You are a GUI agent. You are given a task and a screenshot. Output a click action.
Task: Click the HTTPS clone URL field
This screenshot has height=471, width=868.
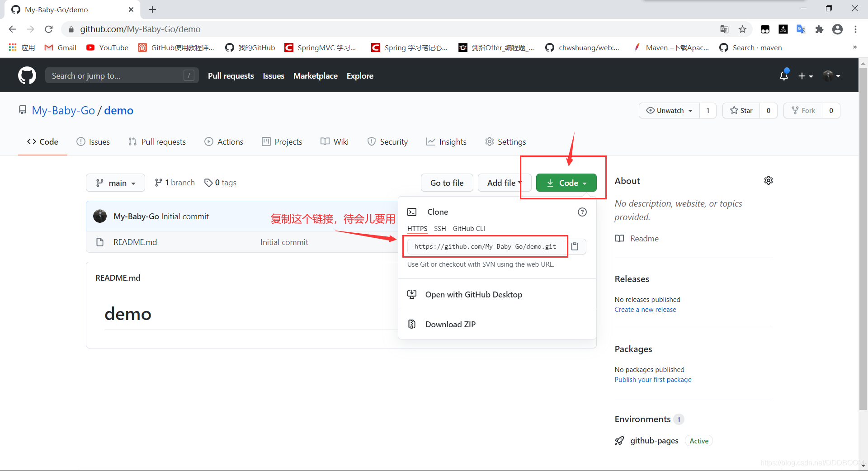click(x=485, y=246)
